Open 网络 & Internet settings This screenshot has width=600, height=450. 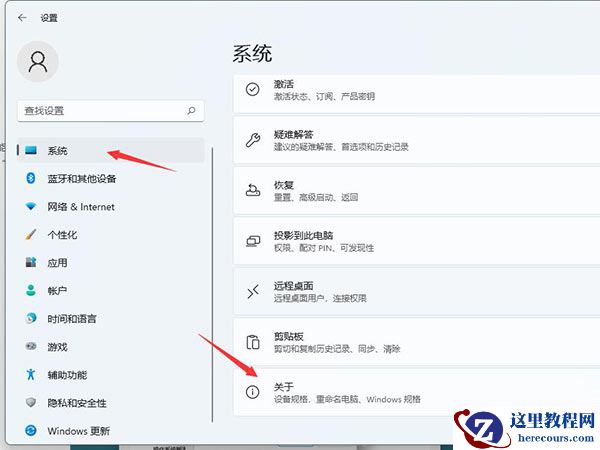click(111, 207)
